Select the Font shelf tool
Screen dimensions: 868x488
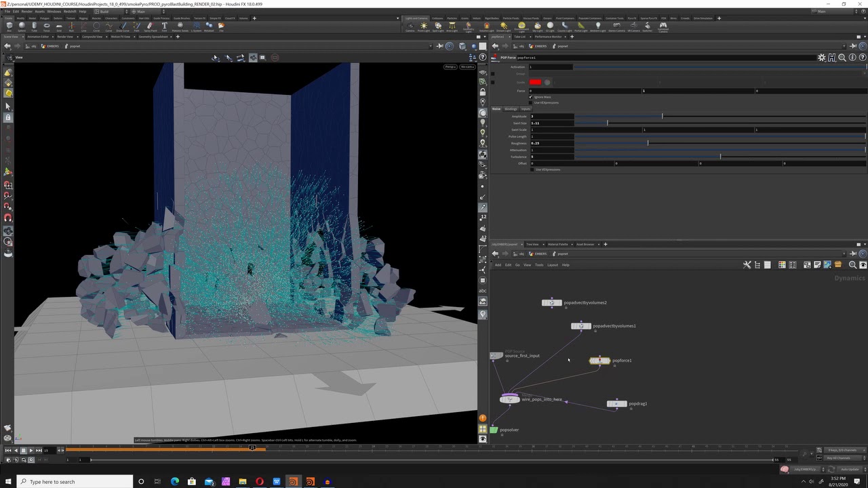click(x=164, y=27)
